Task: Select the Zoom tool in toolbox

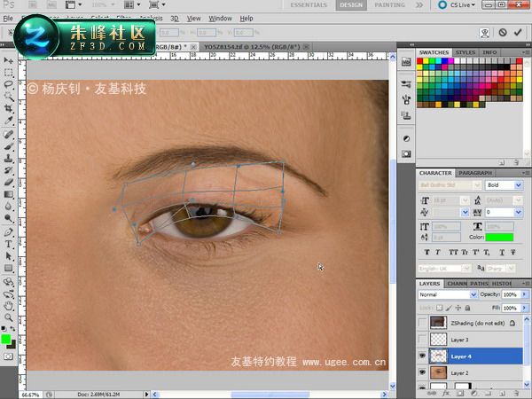Action: 9,317
